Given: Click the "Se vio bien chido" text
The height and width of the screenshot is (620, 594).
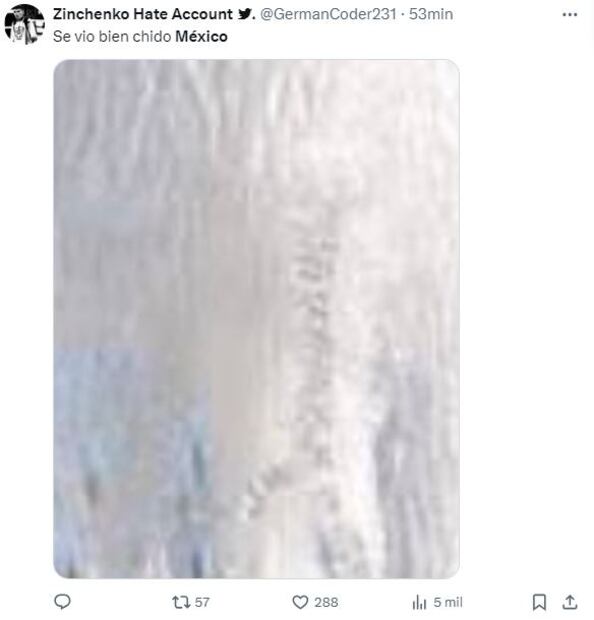Looking at the screenshot, I should 112,36.
